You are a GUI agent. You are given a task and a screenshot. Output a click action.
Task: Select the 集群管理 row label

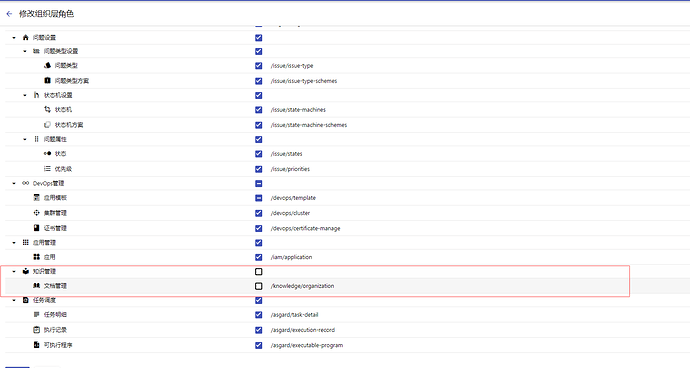pyautogui.click(x=55, y=213)
